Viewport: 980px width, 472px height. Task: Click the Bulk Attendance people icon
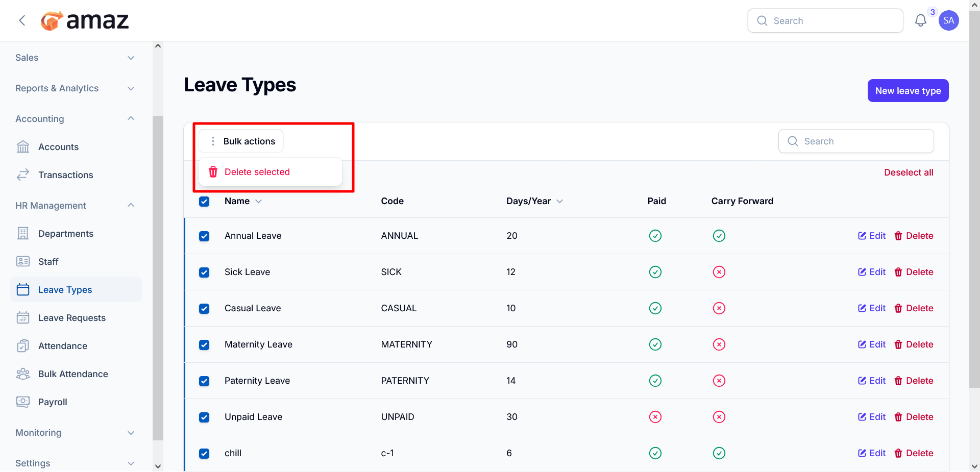(23, 374)
